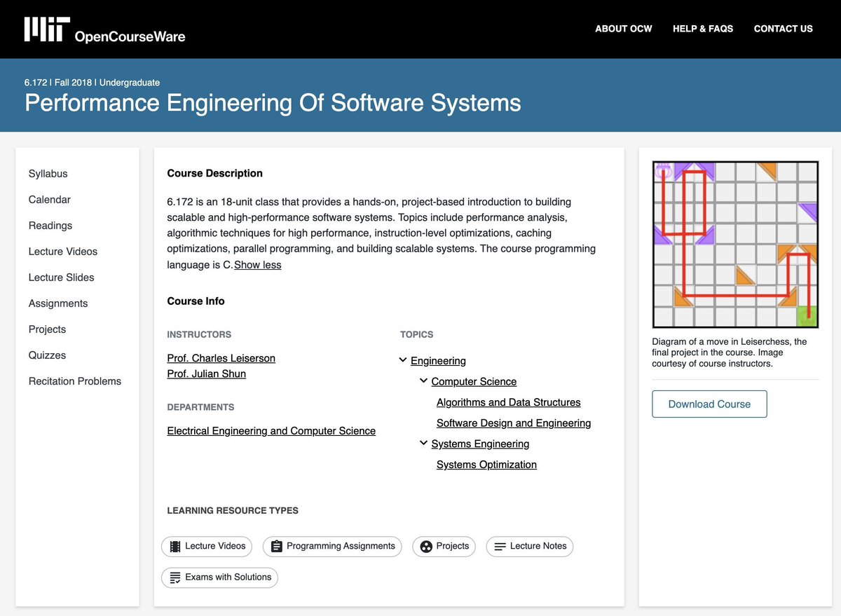Open the Engineering topic link
The height and width of the screenshot is (616, 841).
point(438,361)
